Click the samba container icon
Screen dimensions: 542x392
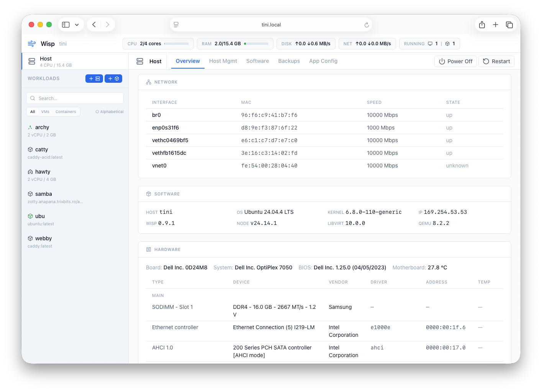tap(30, 194)
